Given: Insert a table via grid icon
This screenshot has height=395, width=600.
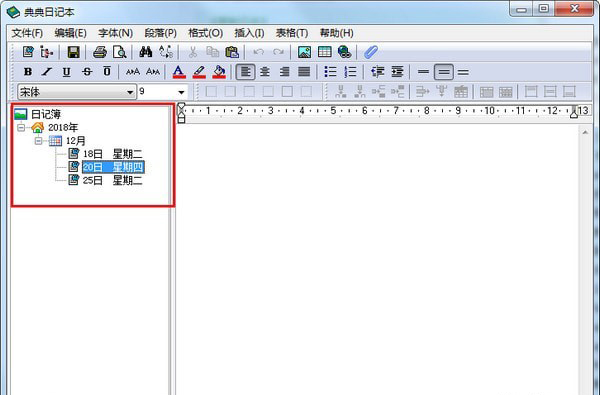Looking at the screenshot, I should [325, 52].
